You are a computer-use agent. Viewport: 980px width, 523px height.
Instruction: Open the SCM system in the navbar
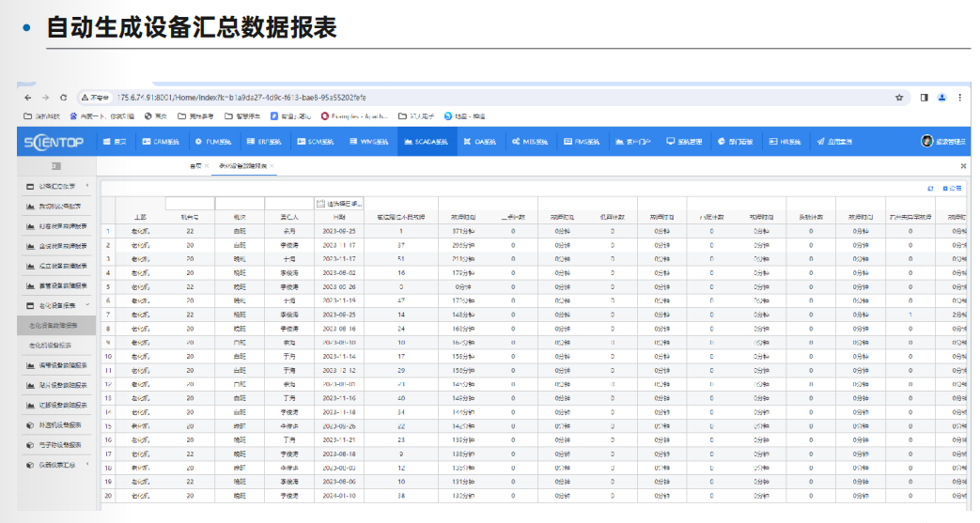(316, 142)
